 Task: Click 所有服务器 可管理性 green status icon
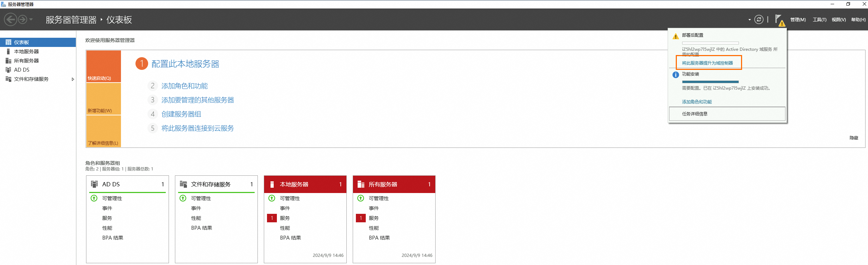[x=361, y=198]
